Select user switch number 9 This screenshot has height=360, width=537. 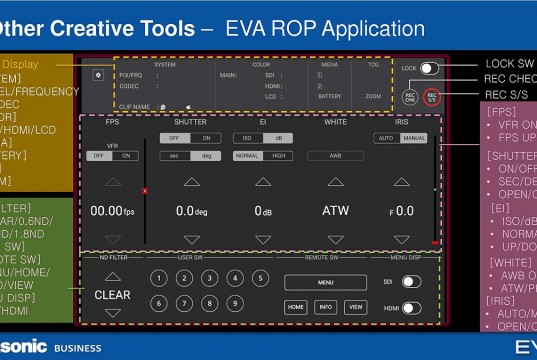235,303
